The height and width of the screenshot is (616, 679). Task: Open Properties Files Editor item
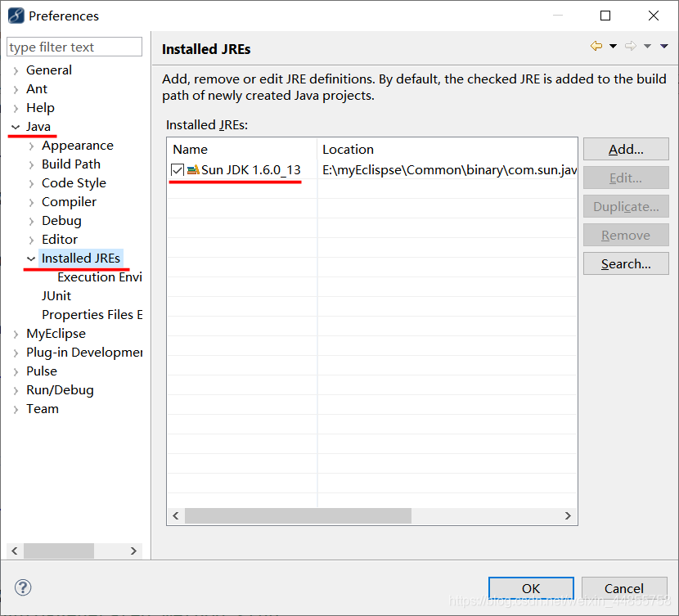[x=92, y=315]
